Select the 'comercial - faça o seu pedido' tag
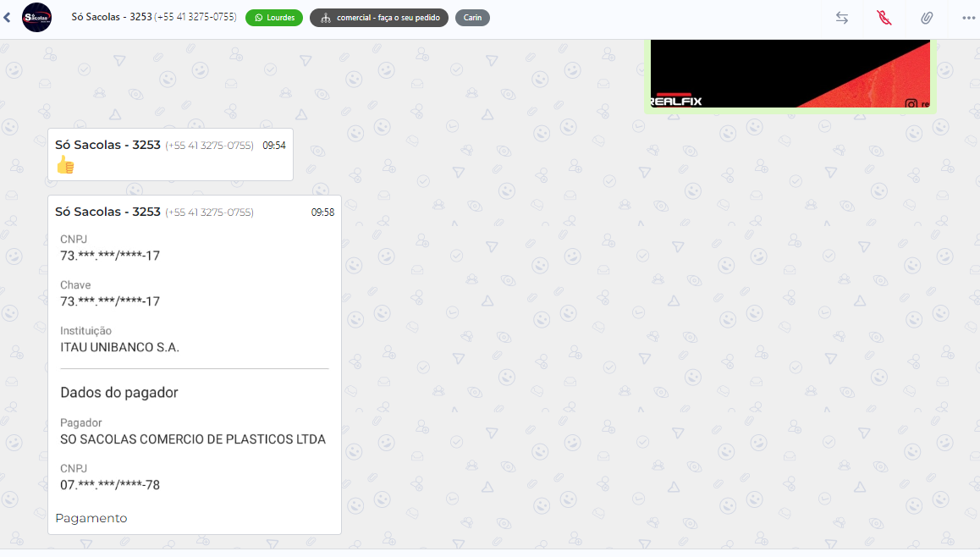 pyautogui.click(x=378, y=18)
